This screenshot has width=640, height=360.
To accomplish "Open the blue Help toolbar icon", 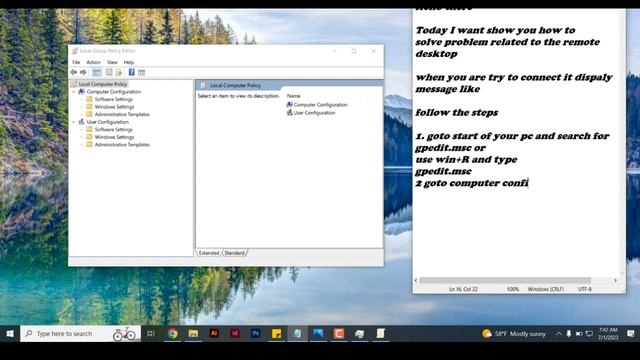I will [131, 72].
